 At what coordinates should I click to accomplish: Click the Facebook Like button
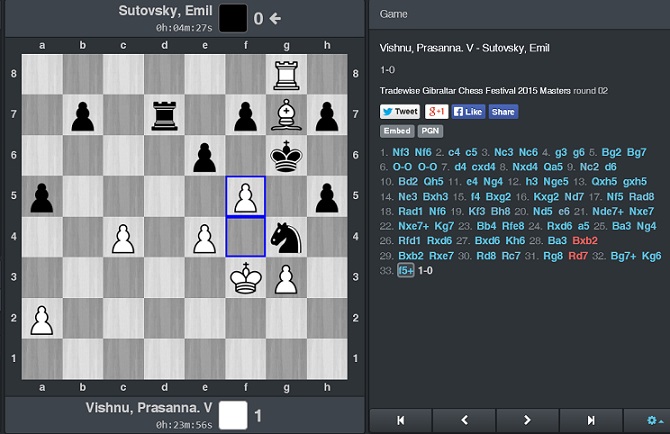(x=468, y=112)
